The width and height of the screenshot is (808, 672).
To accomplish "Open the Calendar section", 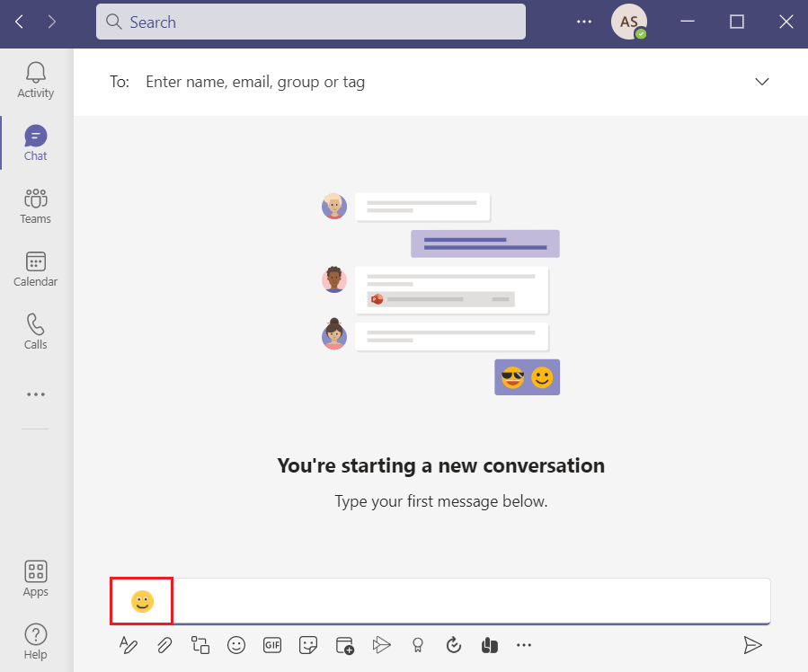I will (35, 268).
